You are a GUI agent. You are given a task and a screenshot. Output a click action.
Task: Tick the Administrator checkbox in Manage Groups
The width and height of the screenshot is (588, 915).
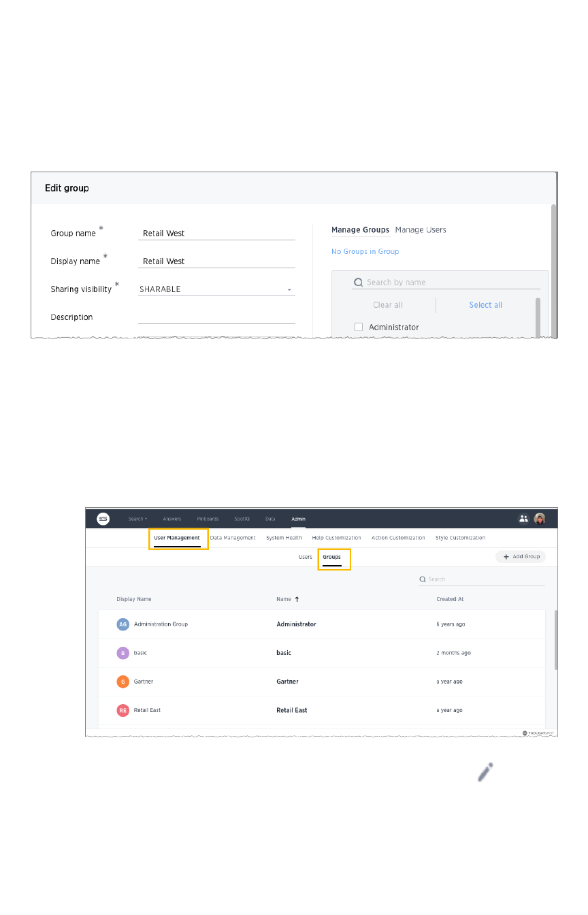pos(359,327)
